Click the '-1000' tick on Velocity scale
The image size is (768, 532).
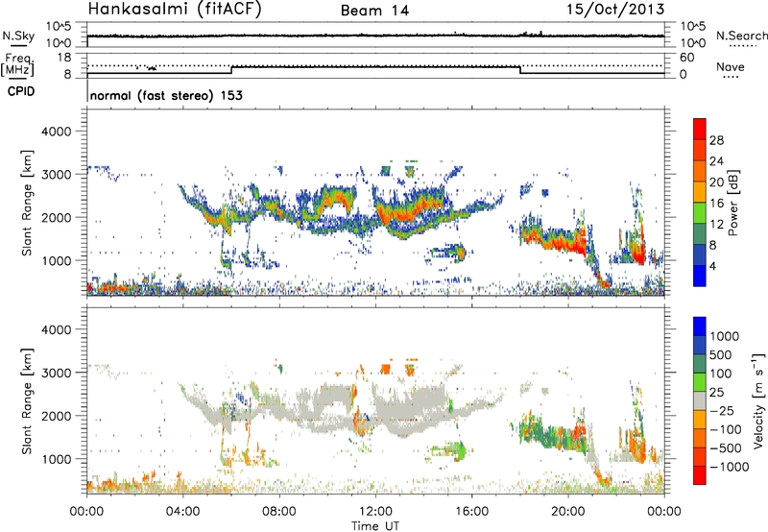coord(729,467)
